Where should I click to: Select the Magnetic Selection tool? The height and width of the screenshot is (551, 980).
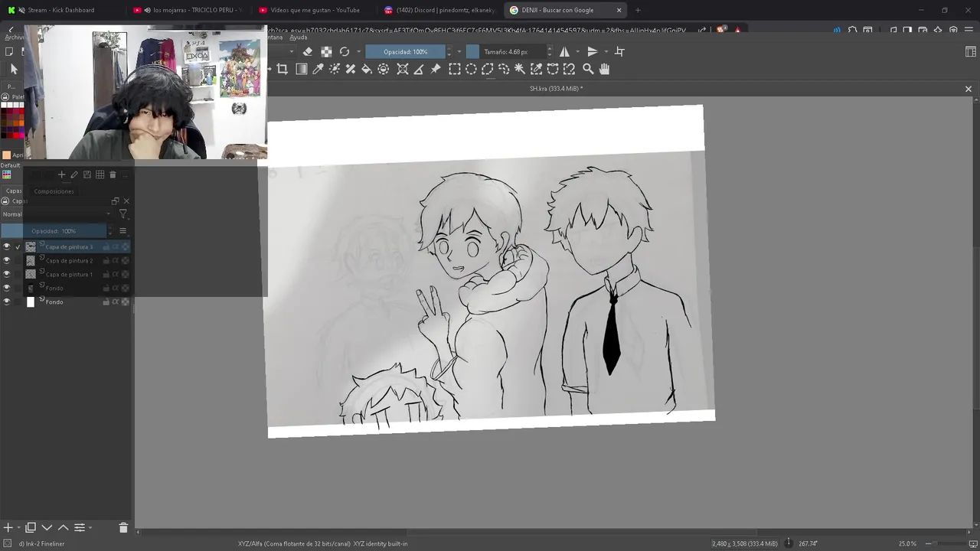(x=569, y=69)
